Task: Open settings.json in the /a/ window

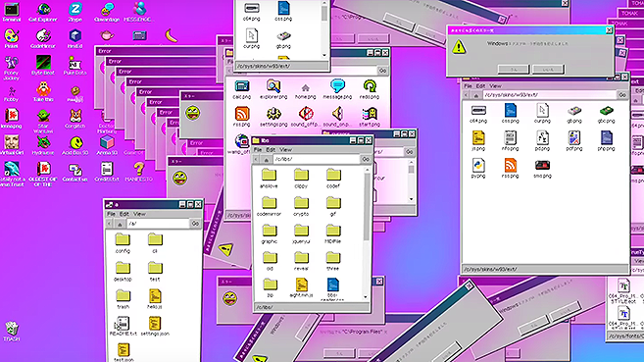Action: pos(155,327)
